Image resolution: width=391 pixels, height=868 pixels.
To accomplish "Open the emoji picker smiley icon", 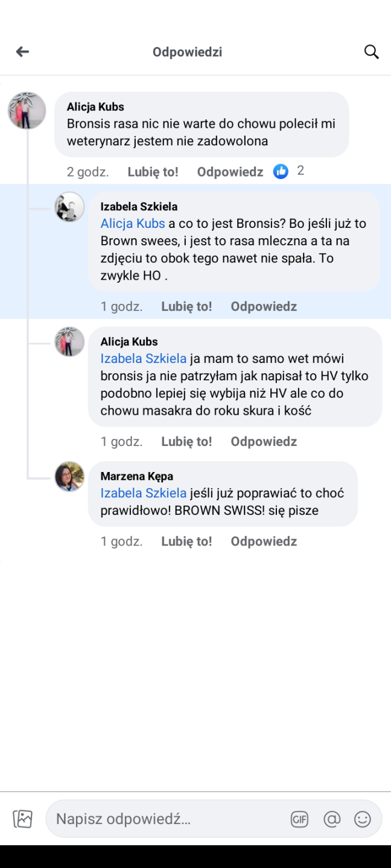I will click(x=363, y=819).
